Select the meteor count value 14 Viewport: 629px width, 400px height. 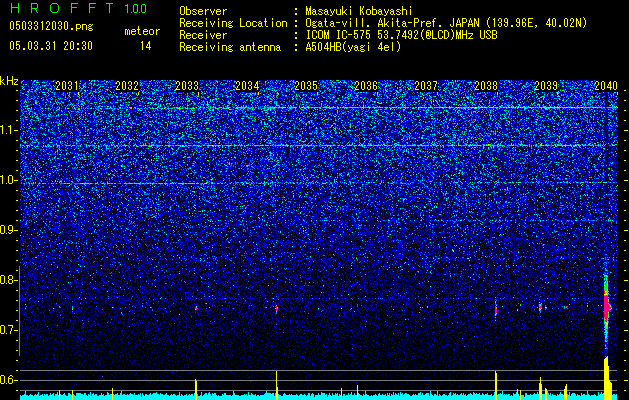146,46
